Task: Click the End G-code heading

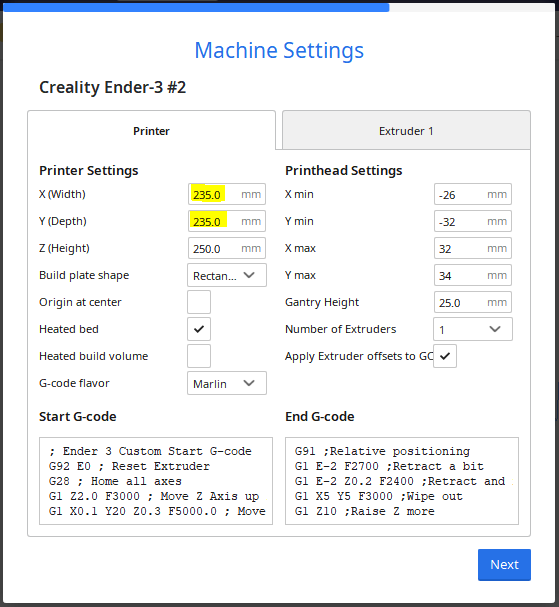Action: 320,417
